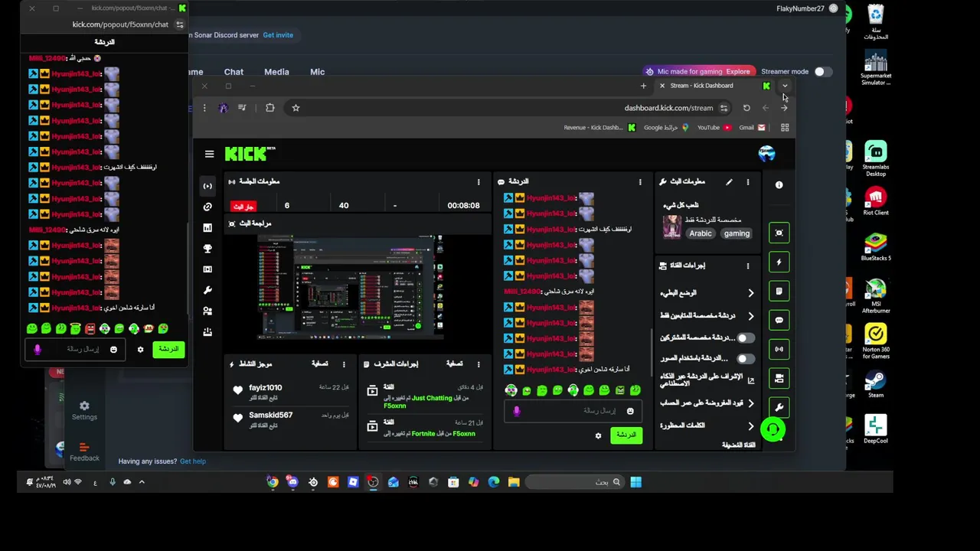Open Discord from the Windows taskbar
980x551 pixels.
(x=292, y=482)
